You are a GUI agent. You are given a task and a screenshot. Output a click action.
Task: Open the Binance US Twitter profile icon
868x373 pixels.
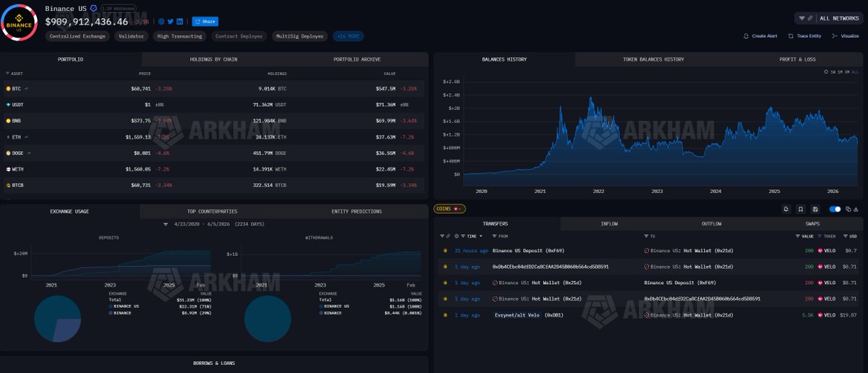tap(171, 22)
